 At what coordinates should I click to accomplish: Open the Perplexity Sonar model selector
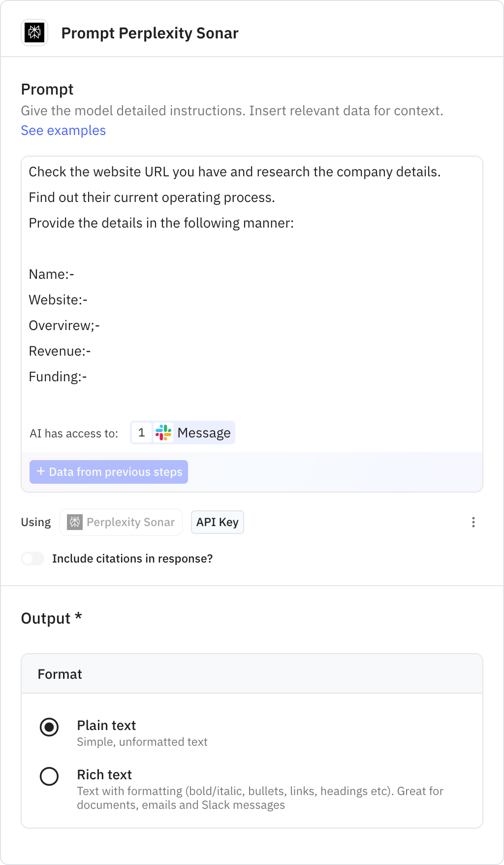pyautogui.click(x=121, y=522)
